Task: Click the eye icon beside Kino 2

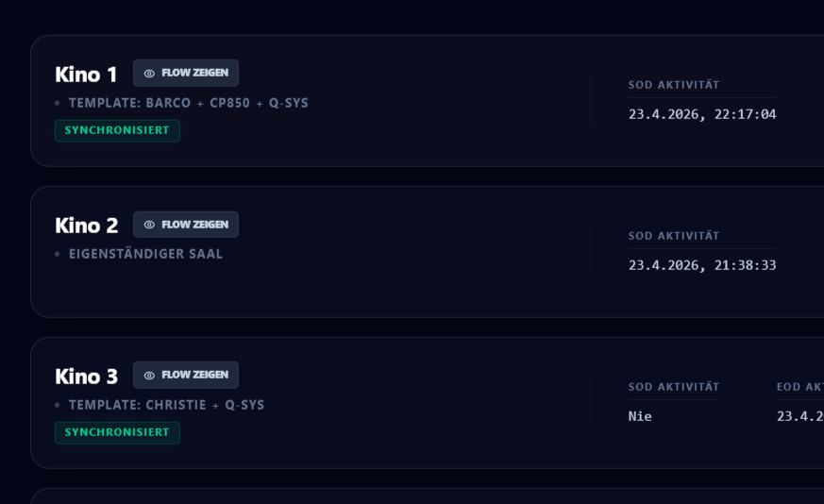Action: pos(149,225)
